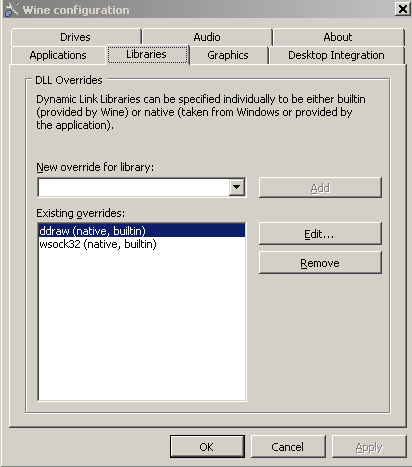Click empty area in existing overrides list
The image size is (412, 467).
tap(142, 325)
